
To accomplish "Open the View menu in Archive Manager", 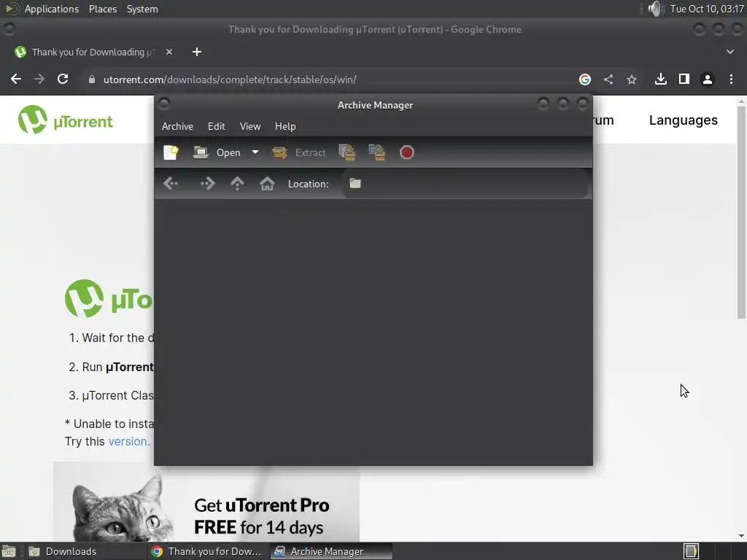I will 250,126.
